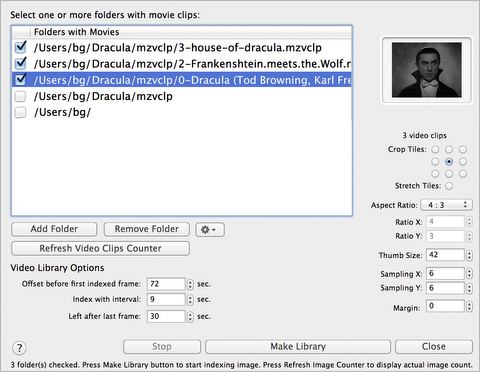Select the /Users/bg/Dracula/mzvclp row text

[103, 96]
